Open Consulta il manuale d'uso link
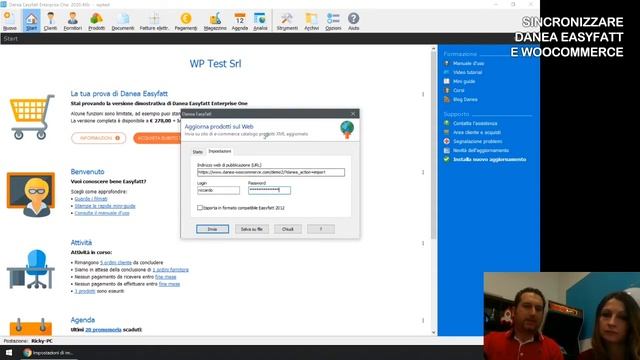This screenshot has width=640, height=360. point(102,213)
